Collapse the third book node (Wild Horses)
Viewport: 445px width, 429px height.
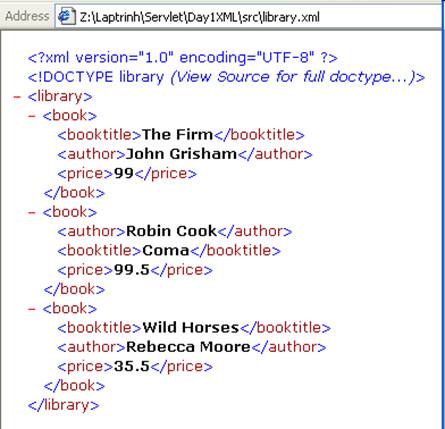pyautogui.click(x=32, y=309)
